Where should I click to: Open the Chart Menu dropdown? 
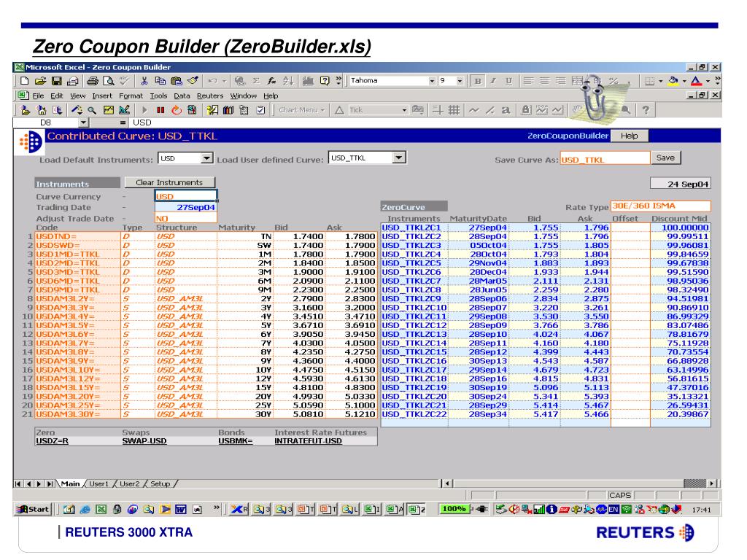pos(301,111)
